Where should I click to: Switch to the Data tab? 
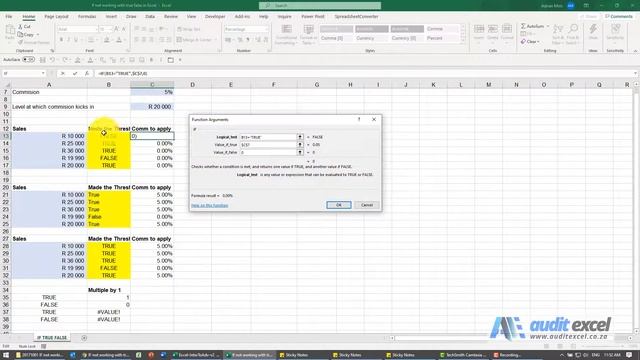[150, 17]
